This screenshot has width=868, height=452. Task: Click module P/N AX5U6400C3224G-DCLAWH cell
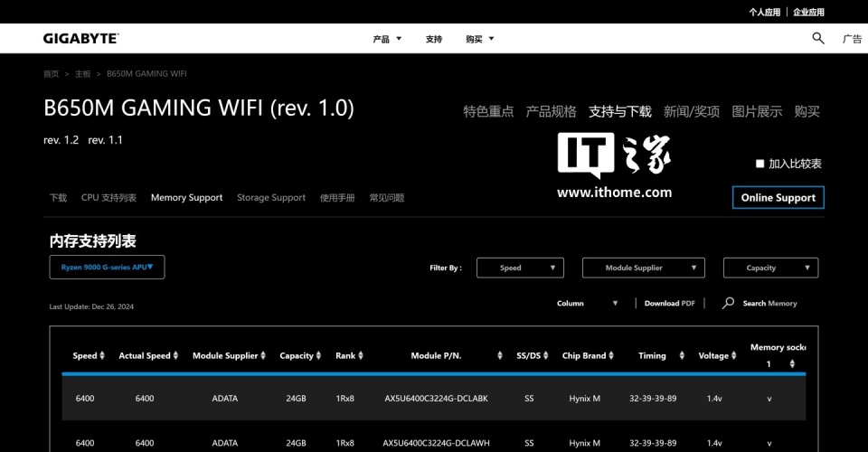pos(436,443)
